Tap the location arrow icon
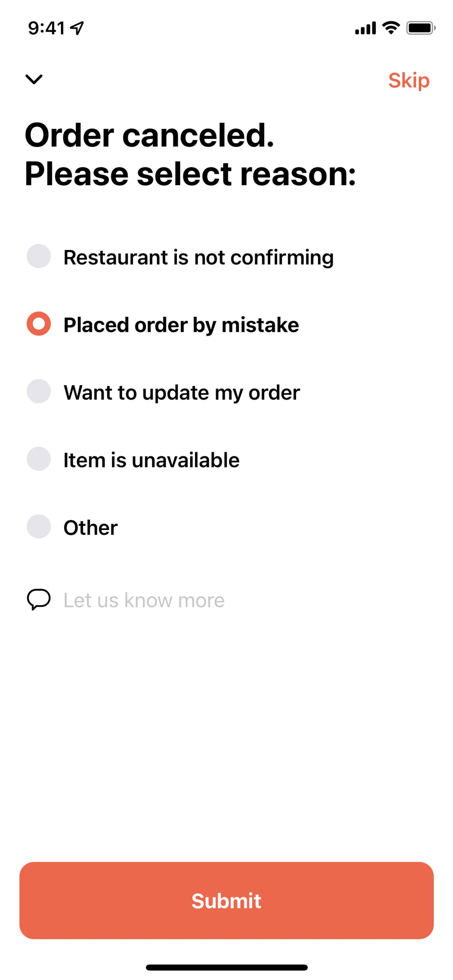 [x=77, y=28]
